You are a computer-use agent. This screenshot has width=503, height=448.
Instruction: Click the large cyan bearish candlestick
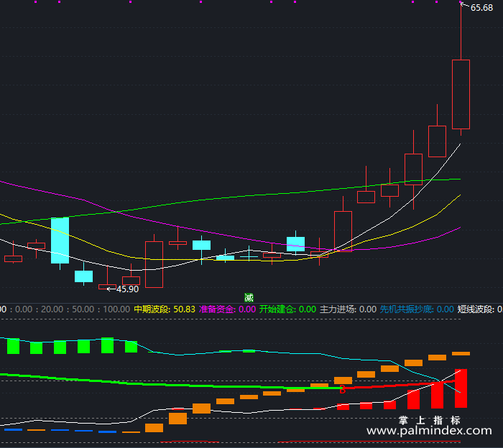[60, 241]
